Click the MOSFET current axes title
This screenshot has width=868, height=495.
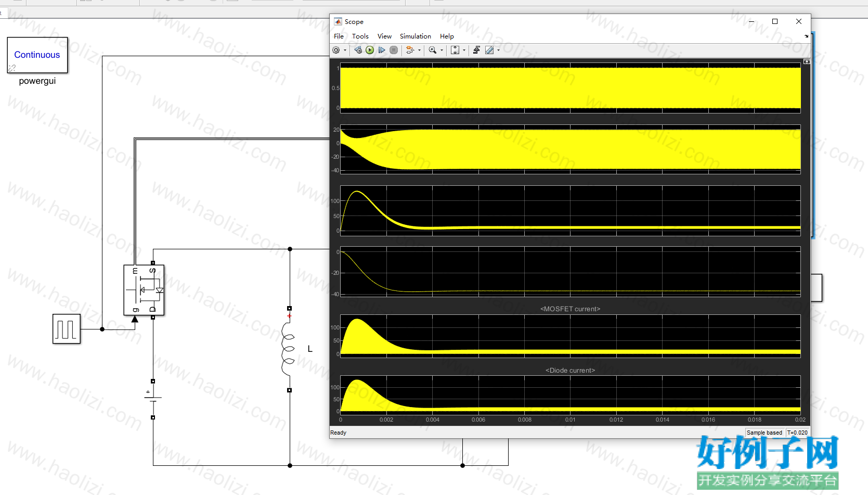pos(570,309)
